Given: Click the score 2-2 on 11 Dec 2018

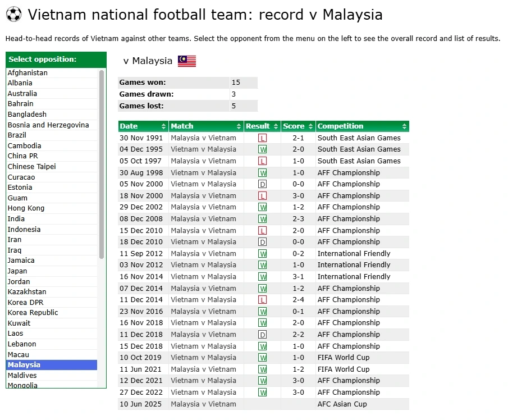Looking at the screenshot, I should coord(299,335).
